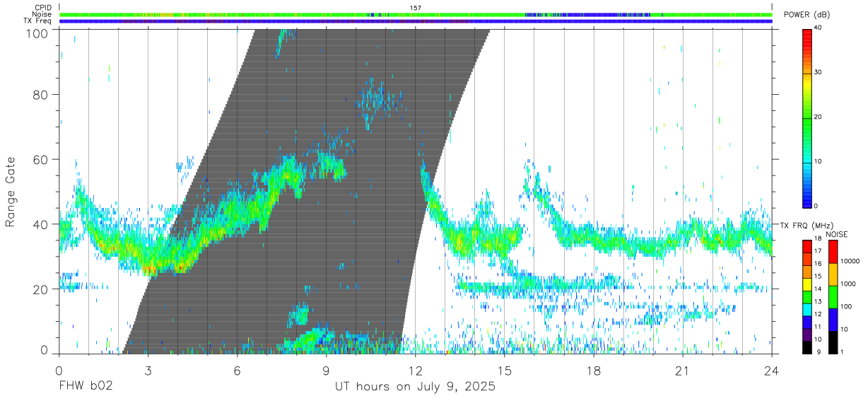Click the power color bar scale

tap(807, 117)
